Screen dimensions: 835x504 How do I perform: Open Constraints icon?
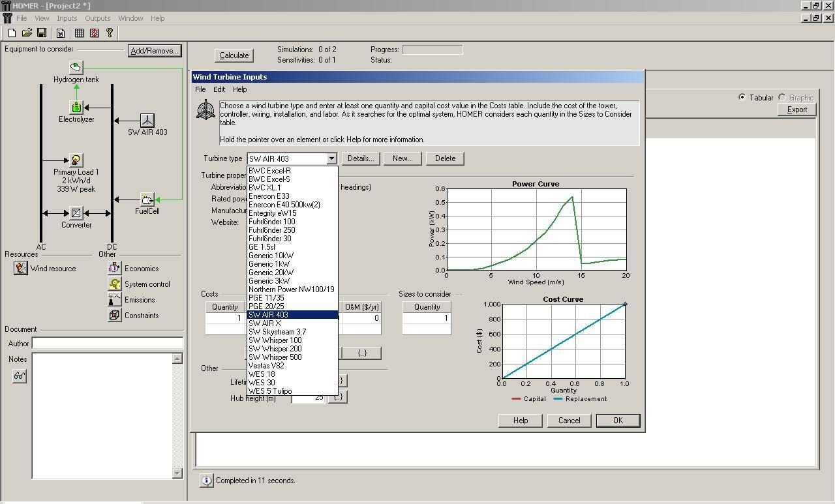(114, 315)
